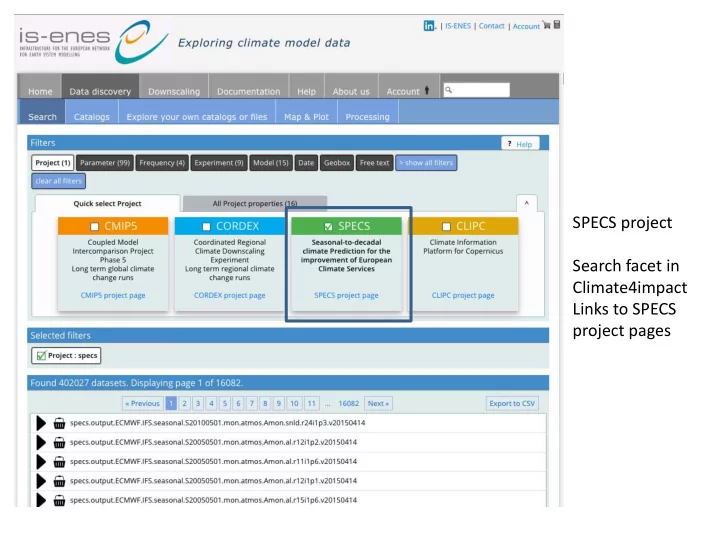
Task: Open the Date filter
Action: pyautogui.click(x=306, y=163)
